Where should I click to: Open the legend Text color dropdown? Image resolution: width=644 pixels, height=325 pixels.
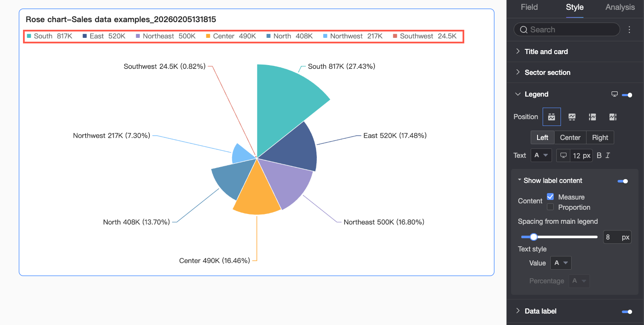click(541, 155)
